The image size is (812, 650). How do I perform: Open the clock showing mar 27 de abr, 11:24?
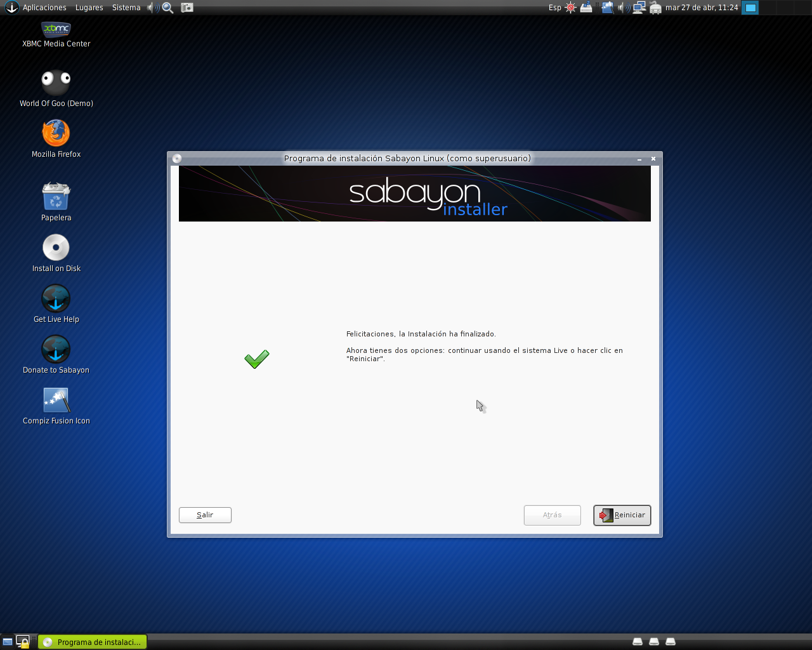(702, 8)
